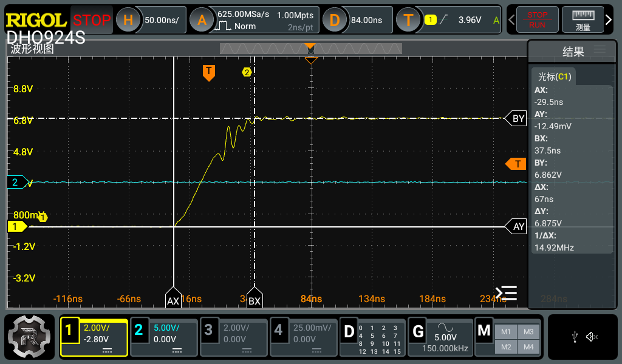Expand quick toolbar with right arrow
Viewport: 622px width, 364px height.
609,20
